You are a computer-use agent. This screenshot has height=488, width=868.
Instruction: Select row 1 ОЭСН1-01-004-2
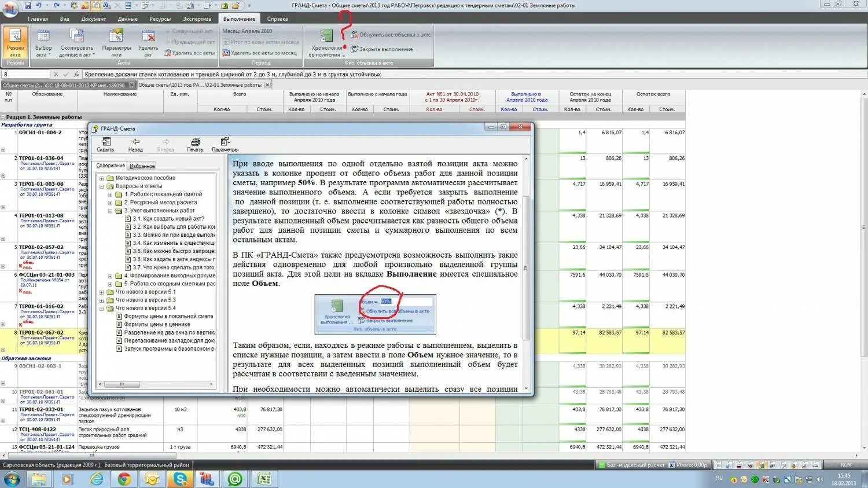40,133
